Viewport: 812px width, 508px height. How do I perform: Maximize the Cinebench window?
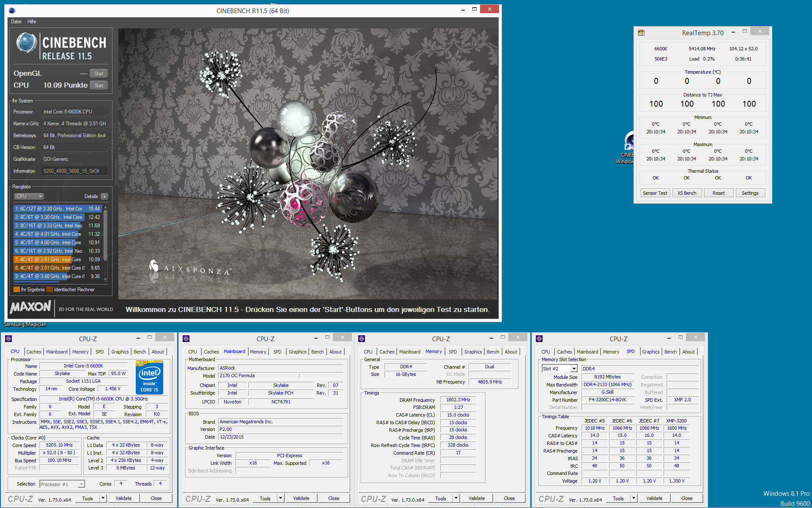(x=475, y=9)
